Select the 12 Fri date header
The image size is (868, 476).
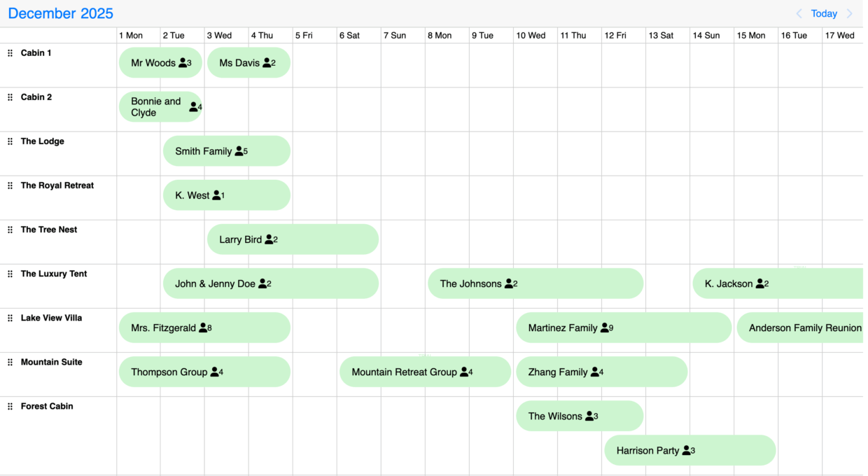pyautogui.click(x=615, y=36)
